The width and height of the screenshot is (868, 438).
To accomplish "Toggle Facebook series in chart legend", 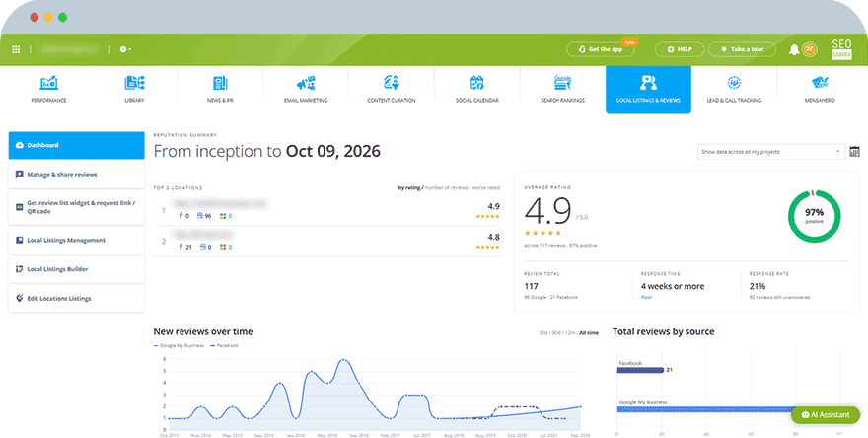I will [x=223, y=345].
